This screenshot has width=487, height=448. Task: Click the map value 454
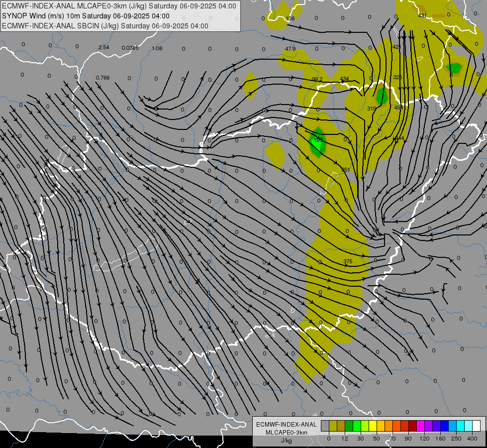(398, 108)
